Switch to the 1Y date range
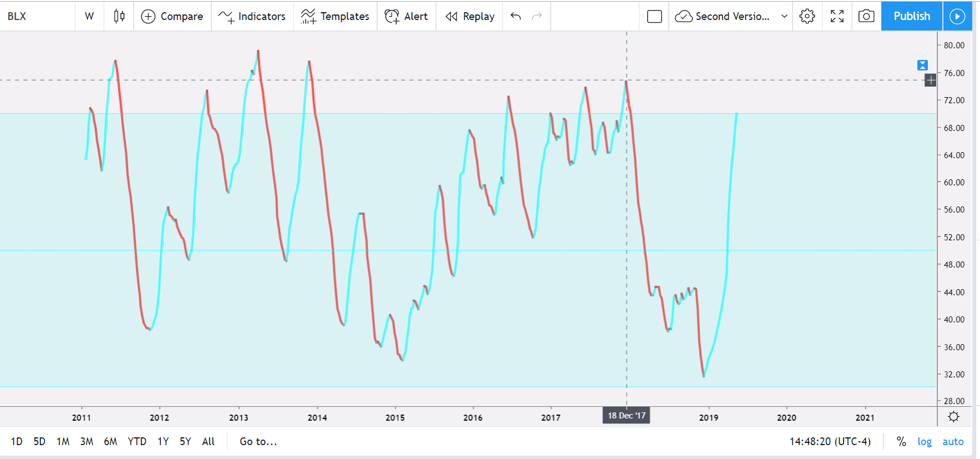This screenshot has width=980, height=459. pyautogui.click(x=163, y=441)
